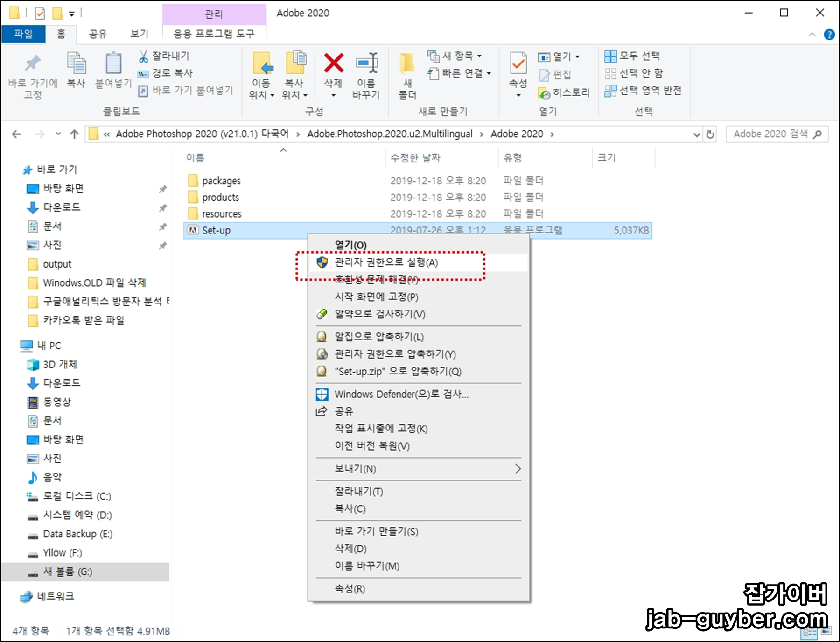Click the Pin to Quick Access icon

click(33, 63)
